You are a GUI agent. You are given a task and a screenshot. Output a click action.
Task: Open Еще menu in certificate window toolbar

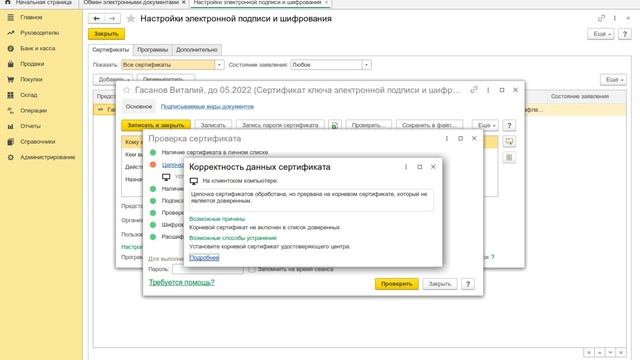(485, 125)
